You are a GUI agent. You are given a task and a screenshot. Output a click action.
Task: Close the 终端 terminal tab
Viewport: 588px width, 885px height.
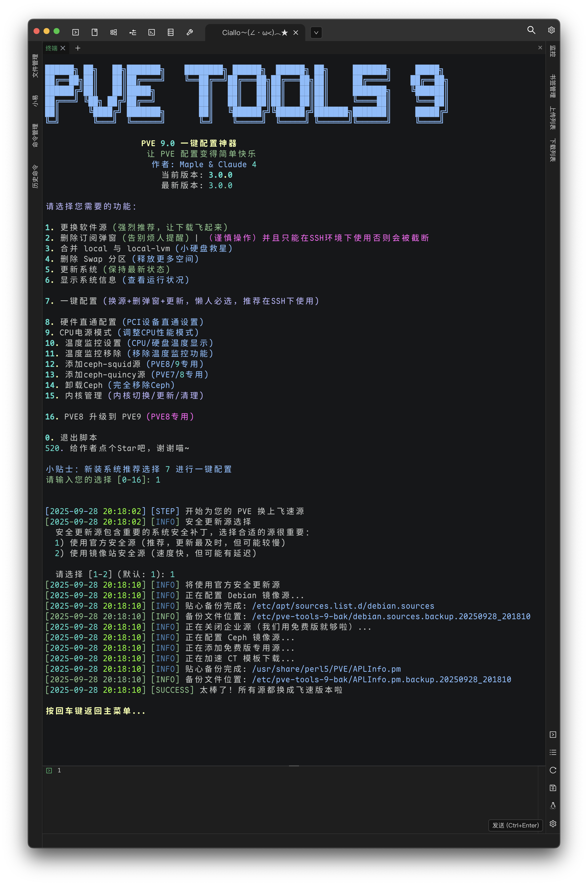tap(63, 48)
